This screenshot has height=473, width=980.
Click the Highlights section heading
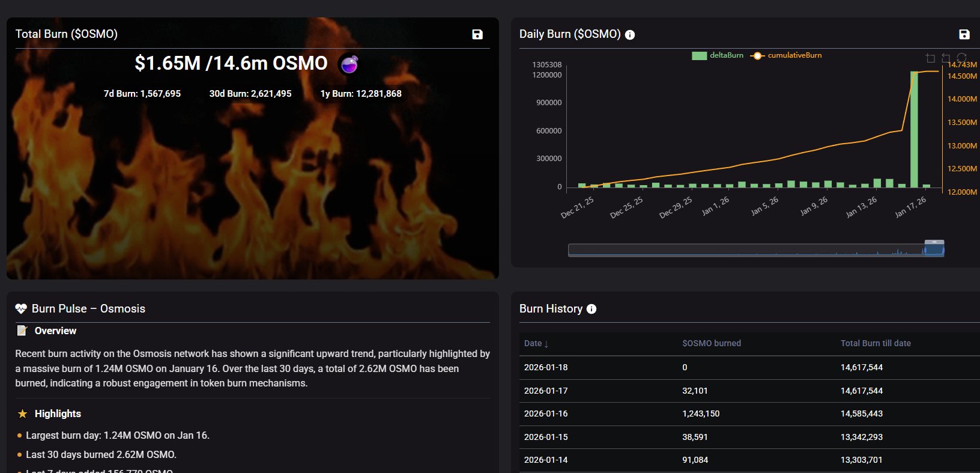tap(58, 413)
